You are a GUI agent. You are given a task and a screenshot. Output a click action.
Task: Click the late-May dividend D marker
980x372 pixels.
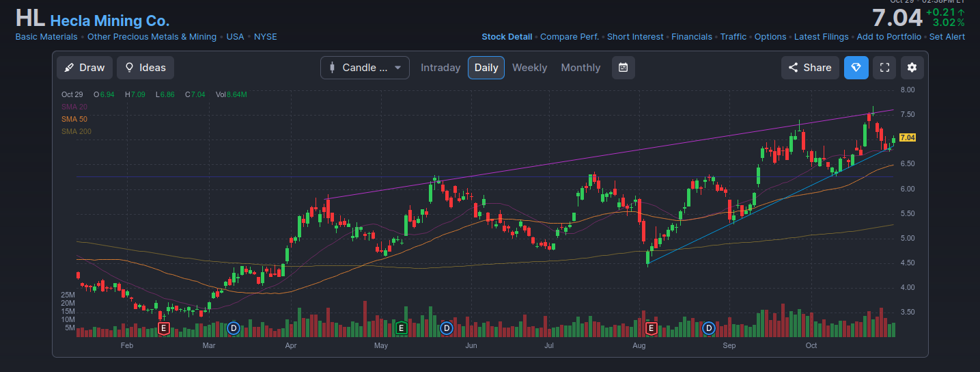tap(447, 328)
